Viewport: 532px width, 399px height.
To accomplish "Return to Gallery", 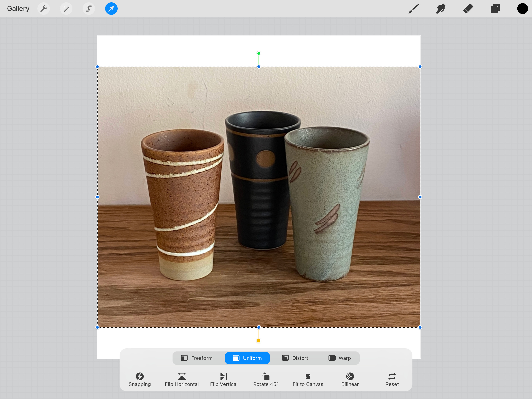I will [18, 9].
